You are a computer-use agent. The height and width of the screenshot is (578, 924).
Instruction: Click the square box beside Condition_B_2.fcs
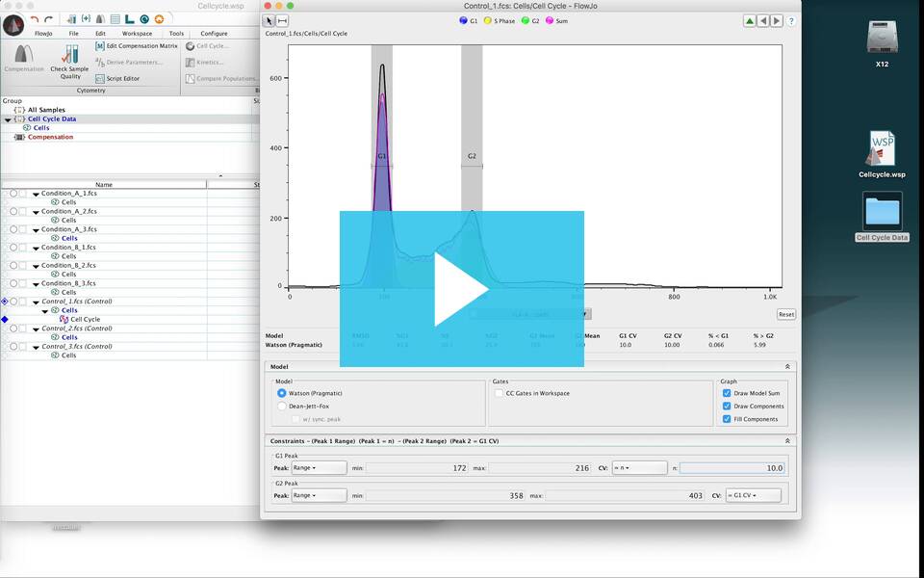coord(22,266)
